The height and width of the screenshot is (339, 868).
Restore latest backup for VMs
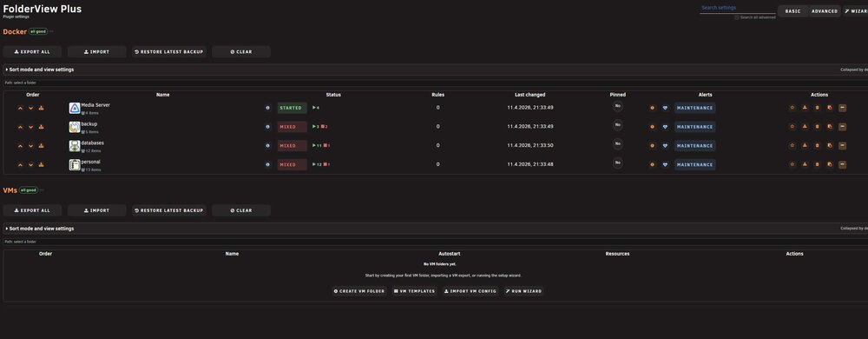pyautogui.click(x=169, y=210)
